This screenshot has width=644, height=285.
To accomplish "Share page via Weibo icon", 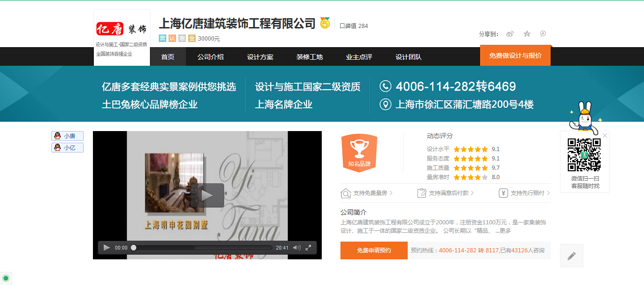I will (x=510, y=34).
